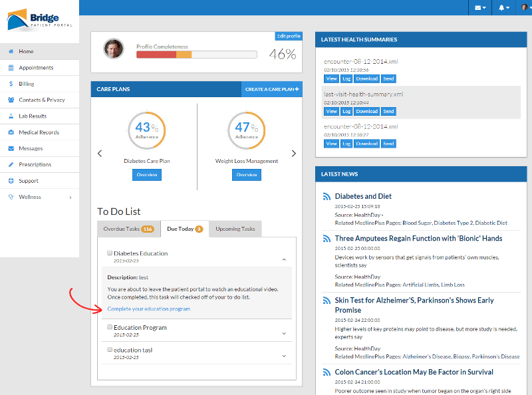The width and height of the screenshot is (532, 395).
Task: Switch to the Upcoming Tasks tab
Action: 235,229
